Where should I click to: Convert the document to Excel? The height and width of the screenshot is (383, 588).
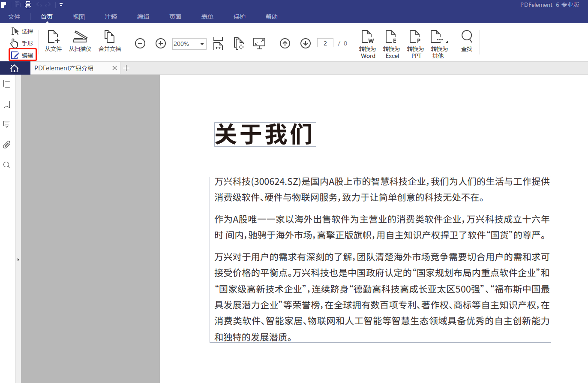(391, 43)
